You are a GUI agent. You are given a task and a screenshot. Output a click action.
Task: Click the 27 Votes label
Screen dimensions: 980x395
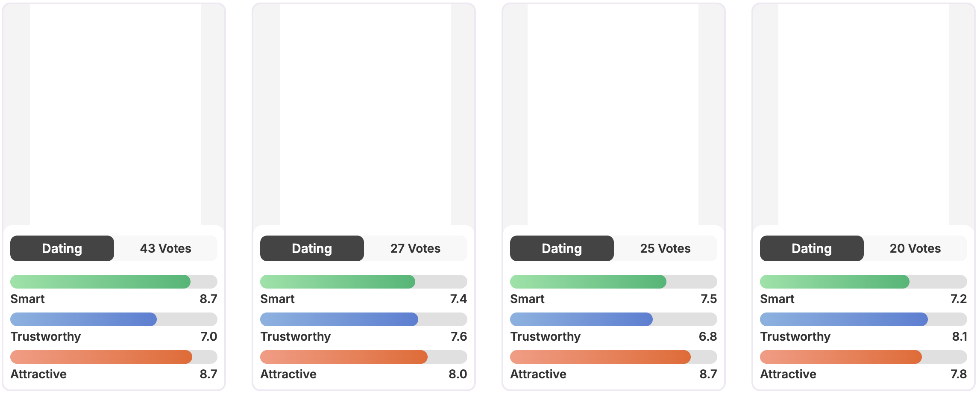pos(415,248)
